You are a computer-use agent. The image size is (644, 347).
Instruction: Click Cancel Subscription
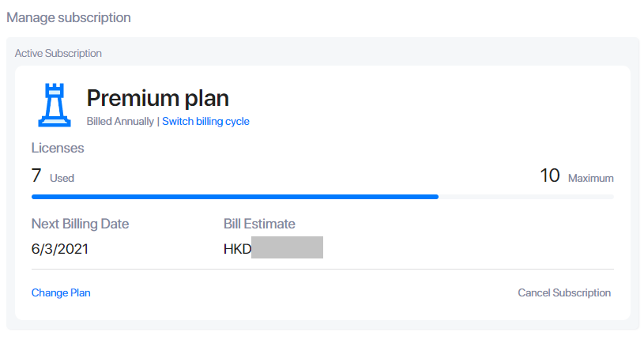point(564,292)
